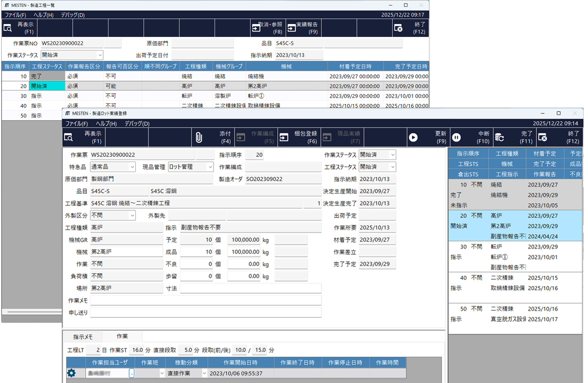The height and width of the screenshot is (383, 588).
Task: Click the 梱包登録 (F6) packing registration icon
Action: click(x=284, y=137)
